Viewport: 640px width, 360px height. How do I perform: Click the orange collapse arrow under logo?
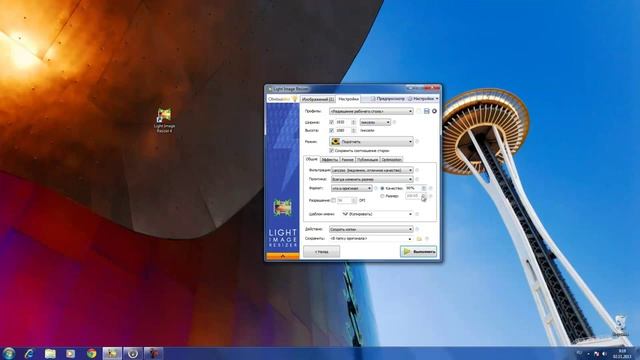coord(282,256)
